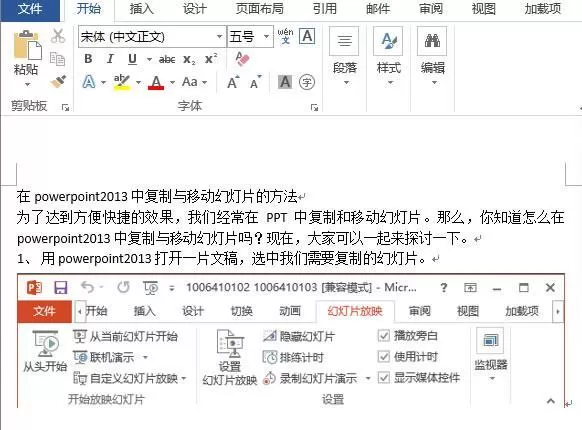Screen dimensions: 582x430
Task: Click the enclosed character 字 icon
Action: coord(307,82)
